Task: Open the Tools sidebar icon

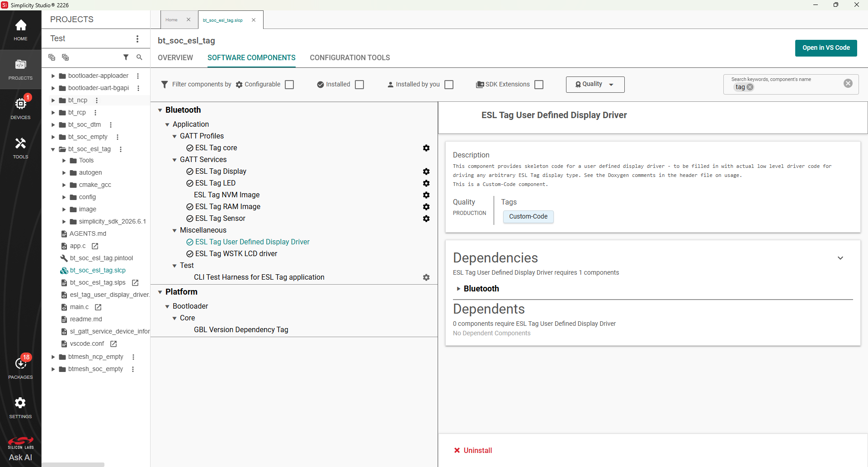Action: [x=20, y=148]
